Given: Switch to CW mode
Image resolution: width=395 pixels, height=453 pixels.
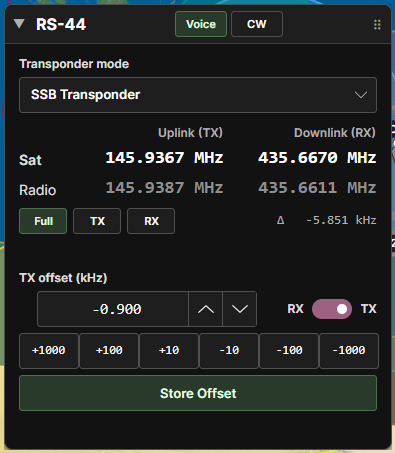Looking at the screenshot, I should [x=257, y=24].
